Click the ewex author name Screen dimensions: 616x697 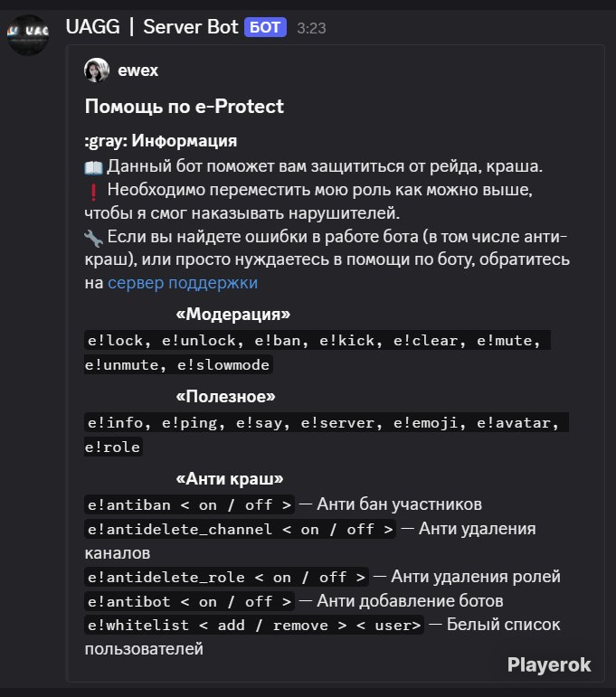pyautogui.click(x=137, y=71)
